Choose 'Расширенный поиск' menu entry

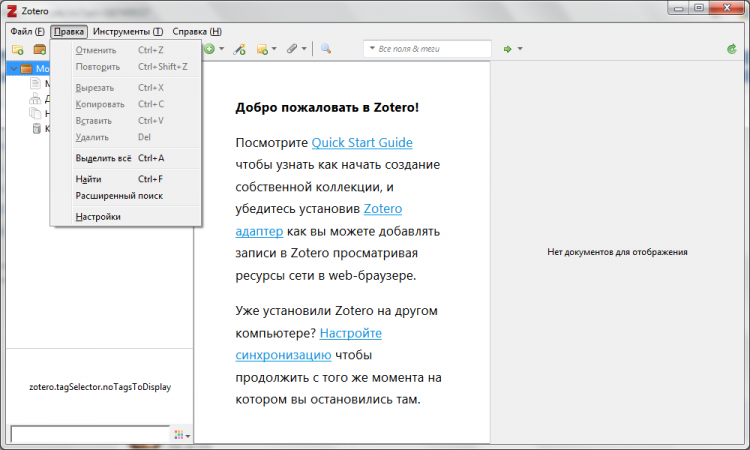[x=119, y=195]
